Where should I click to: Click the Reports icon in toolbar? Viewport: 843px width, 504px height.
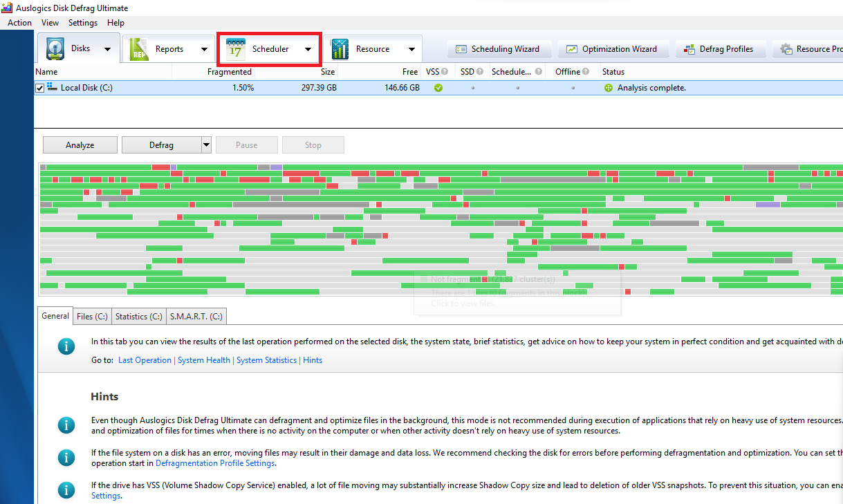coord(139,49)
